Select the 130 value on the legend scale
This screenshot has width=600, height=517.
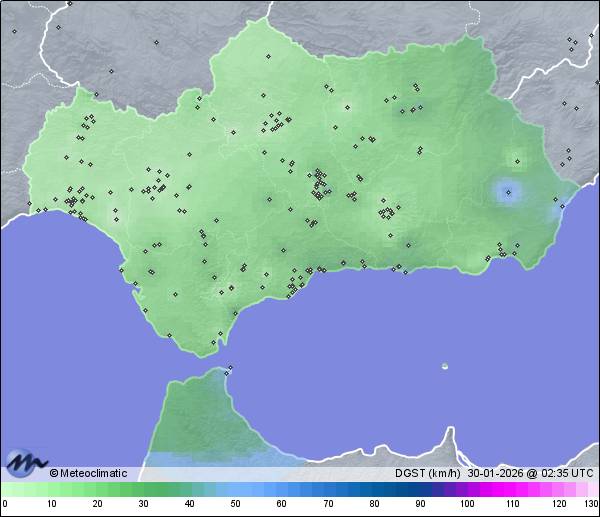click(x=591, y=504)
